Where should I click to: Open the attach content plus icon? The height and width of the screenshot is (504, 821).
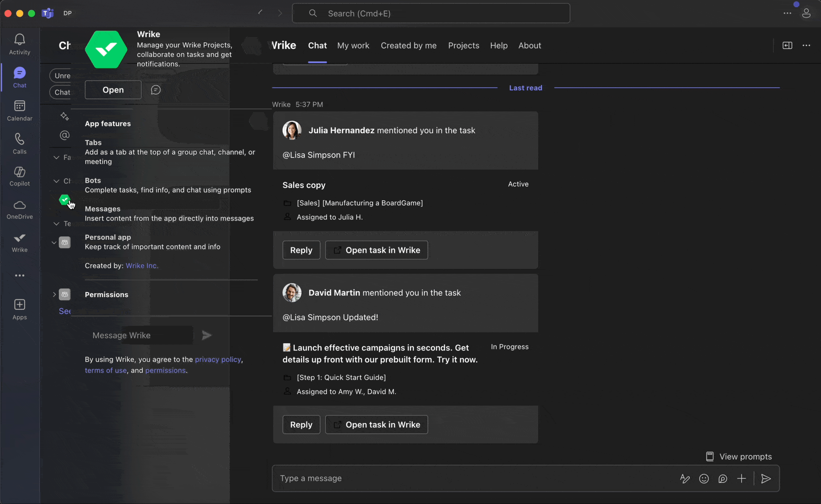point(742,478)
